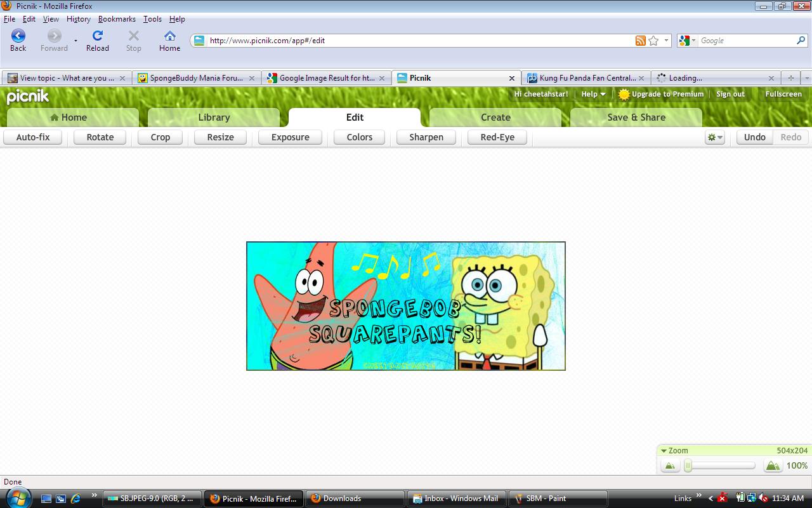This screenshot has width=812, height=508.
Task: Click the RSS feed icon in address bar
Action: 640,41
